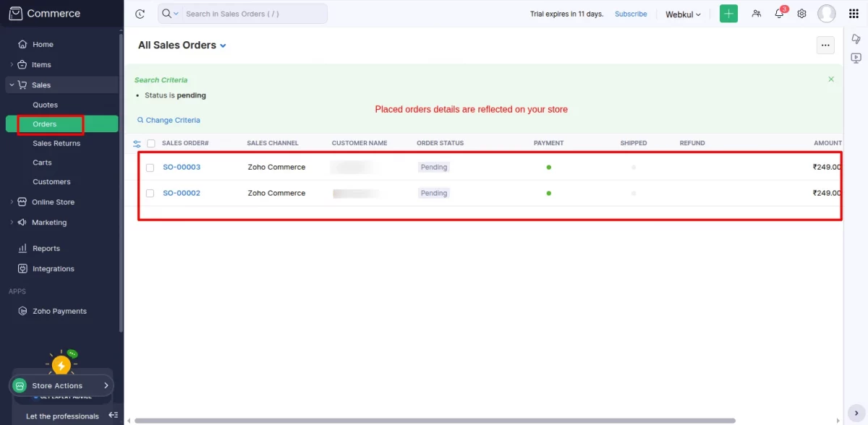Screen dimensions: 868x425
Task: Click the Subscribe link
Action: (x=631, y=14)
